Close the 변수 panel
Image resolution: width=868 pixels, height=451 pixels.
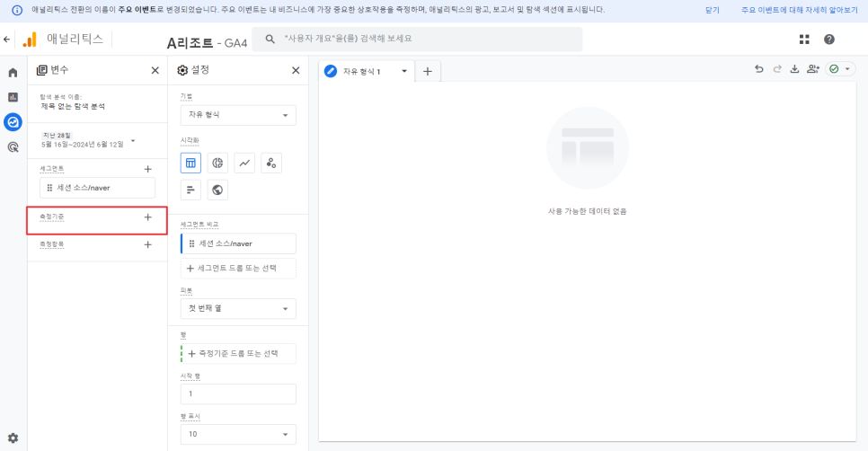pyautogui.click(x=155, y=70)
